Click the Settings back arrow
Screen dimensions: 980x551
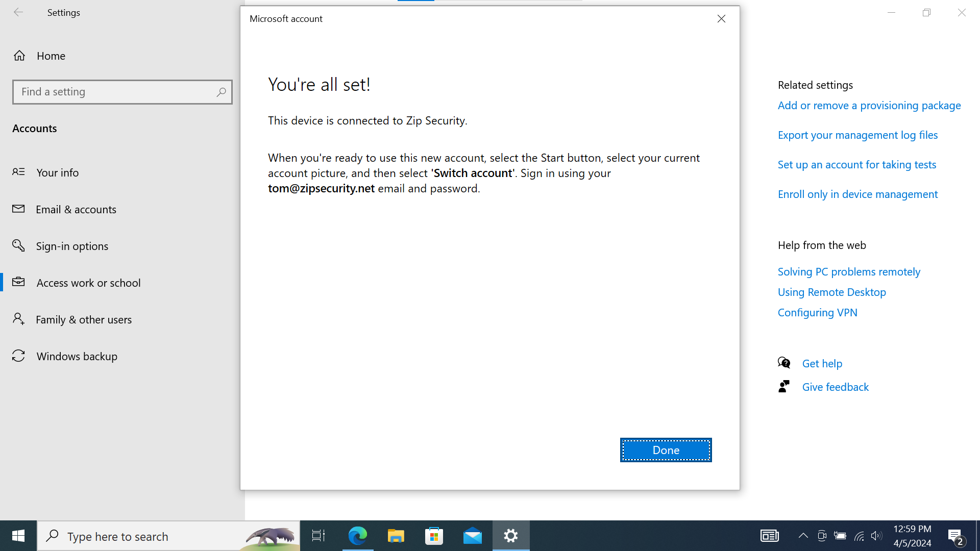(18, 12)
